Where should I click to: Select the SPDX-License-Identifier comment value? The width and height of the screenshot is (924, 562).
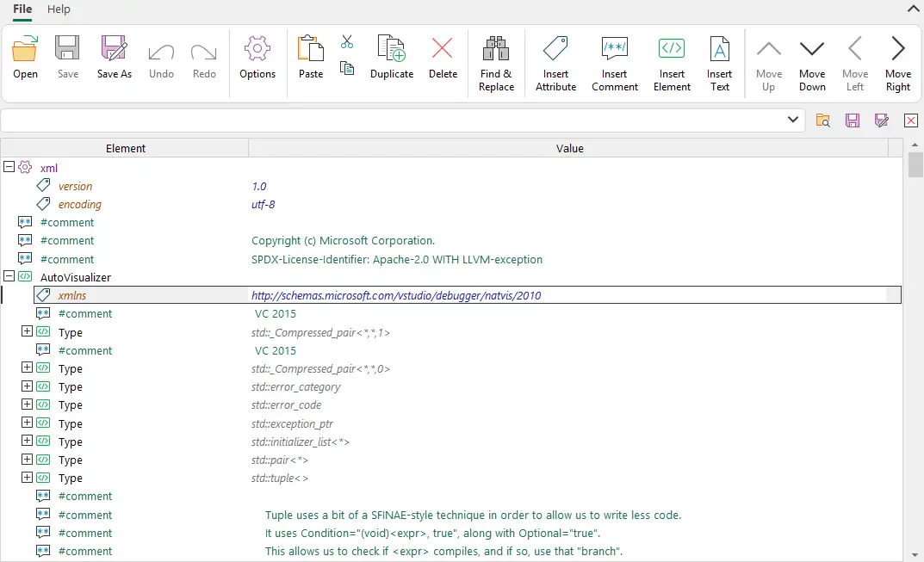[397, 259]
